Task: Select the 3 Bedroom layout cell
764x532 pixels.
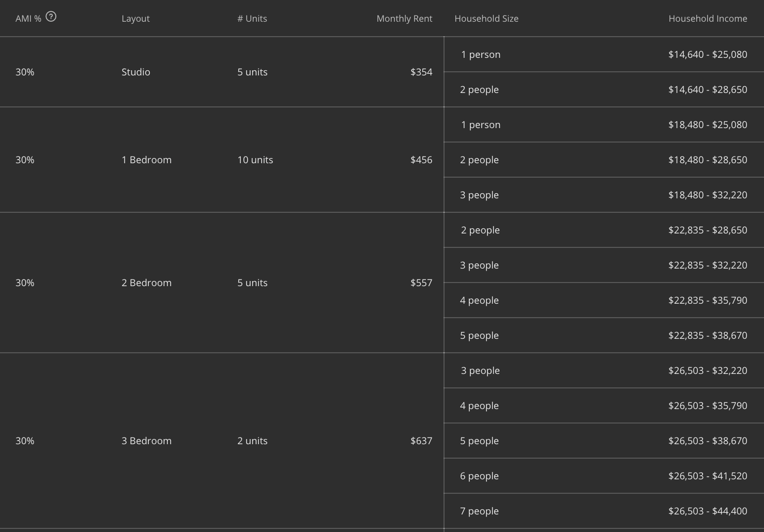Action: 146,441
